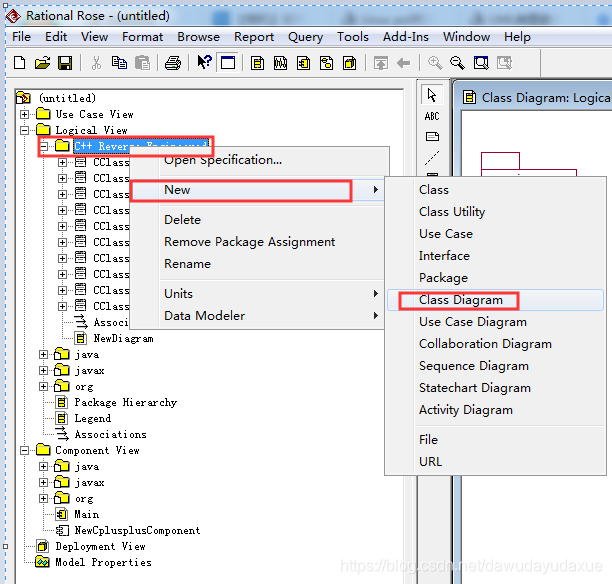The height and width of the screenshot is (584, 612).
Task: Click the Print toolbar icon
Action: (173, 63)
